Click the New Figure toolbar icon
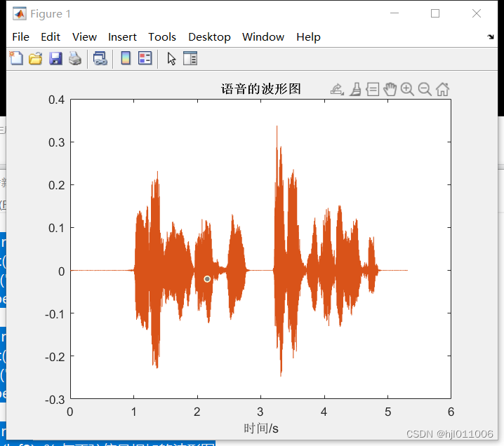The height and width of the screenshot is (446, 504). click(15, 59)
